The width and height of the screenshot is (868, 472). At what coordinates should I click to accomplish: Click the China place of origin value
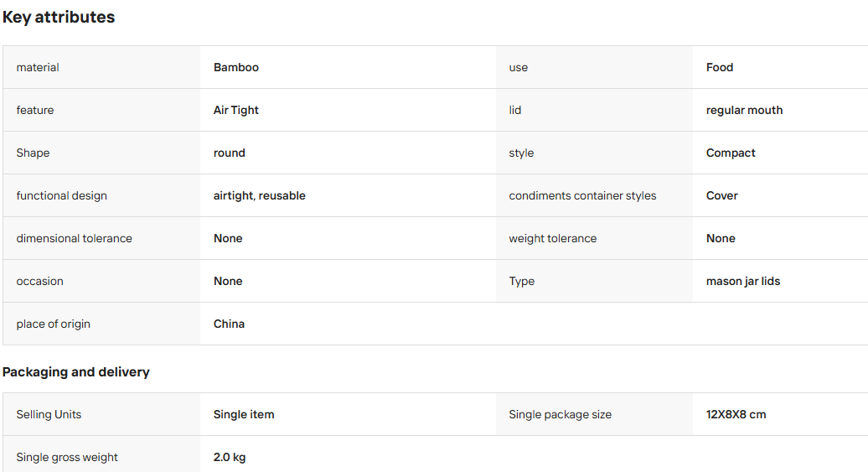tap(230, 324)
